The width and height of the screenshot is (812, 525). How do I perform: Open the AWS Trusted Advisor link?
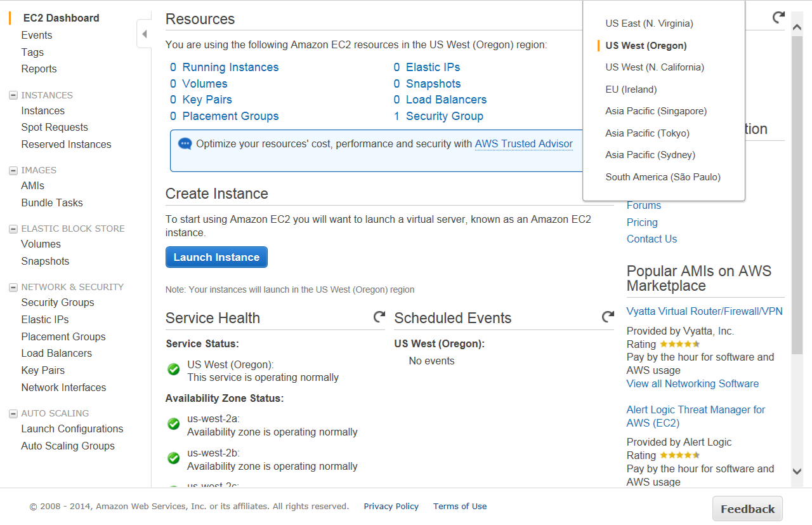(x=523, y=144)
